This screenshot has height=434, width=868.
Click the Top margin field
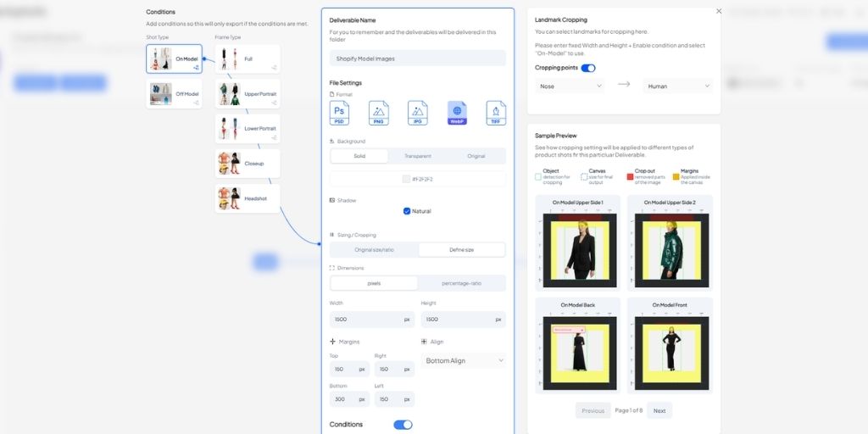pyautogui.click(x=349, y=370)
